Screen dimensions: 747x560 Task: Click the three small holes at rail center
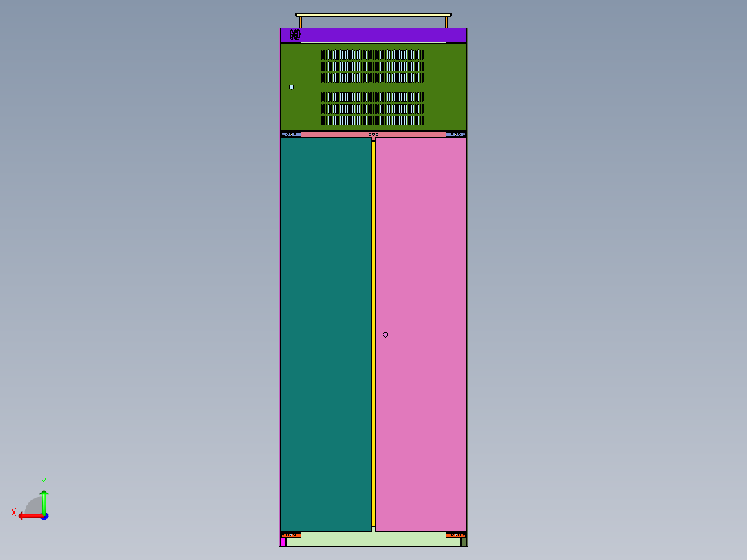pos(373,134)
